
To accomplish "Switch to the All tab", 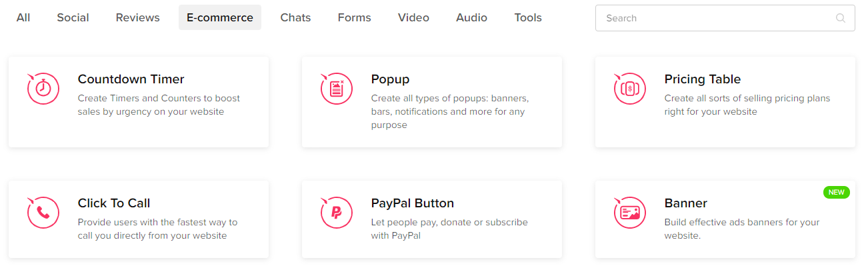I will (x=23, y=17).
